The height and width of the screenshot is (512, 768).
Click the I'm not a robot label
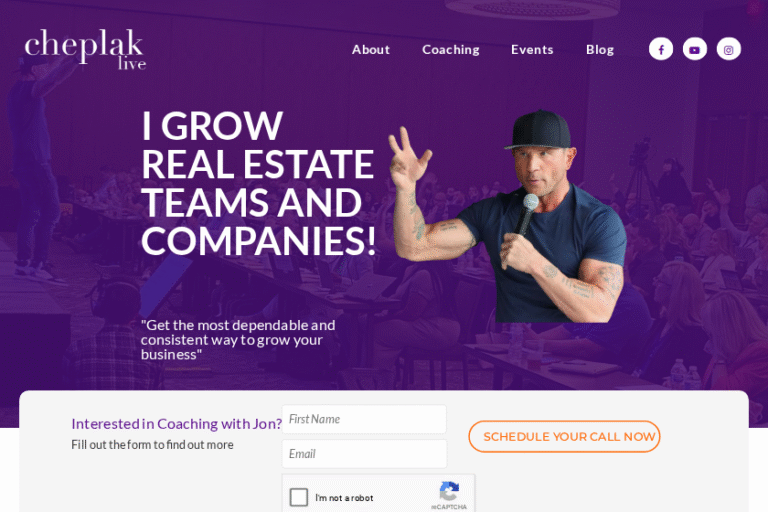coord(344,498)
